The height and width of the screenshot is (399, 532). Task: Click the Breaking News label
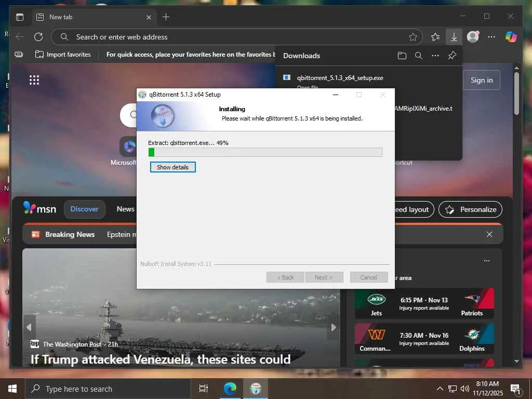pos(70,234)
